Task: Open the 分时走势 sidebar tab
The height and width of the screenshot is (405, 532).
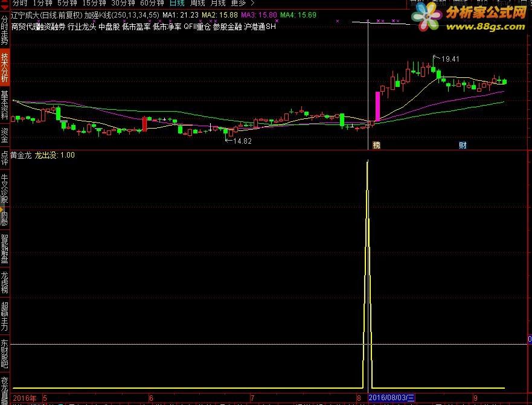Action: [4, 30]
